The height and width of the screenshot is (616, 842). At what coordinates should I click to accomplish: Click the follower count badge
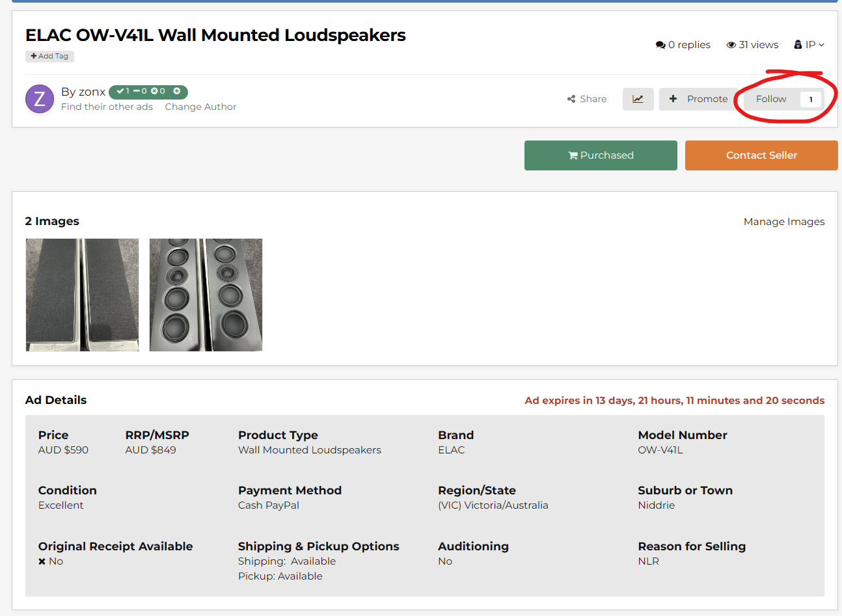tap(811, 100)
